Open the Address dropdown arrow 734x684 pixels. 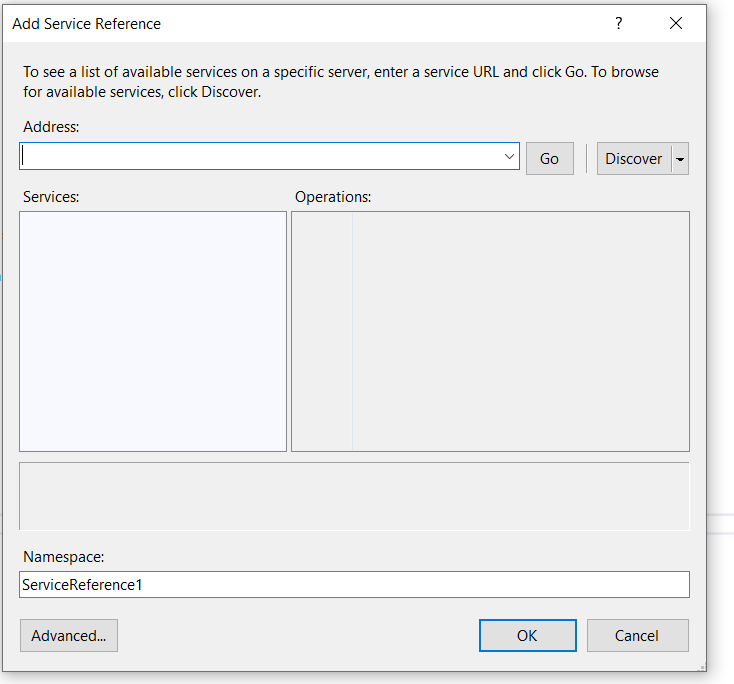(509, 156)
